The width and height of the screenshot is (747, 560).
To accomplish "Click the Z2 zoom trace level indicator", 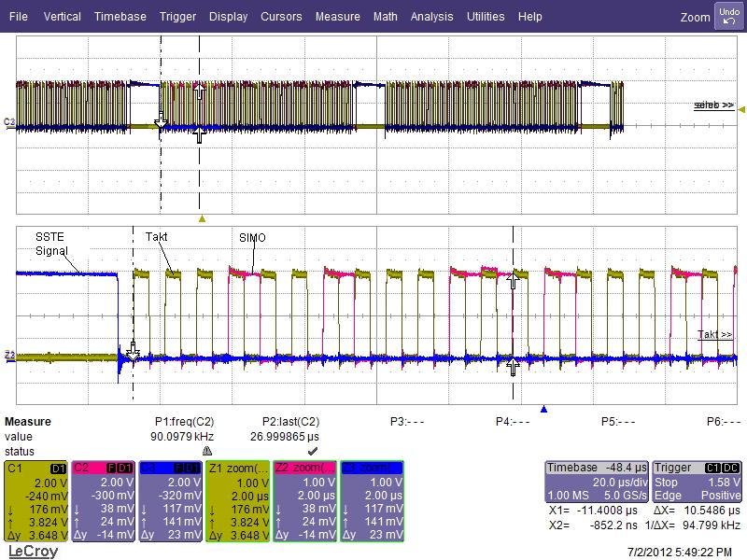I will (9, 356).
